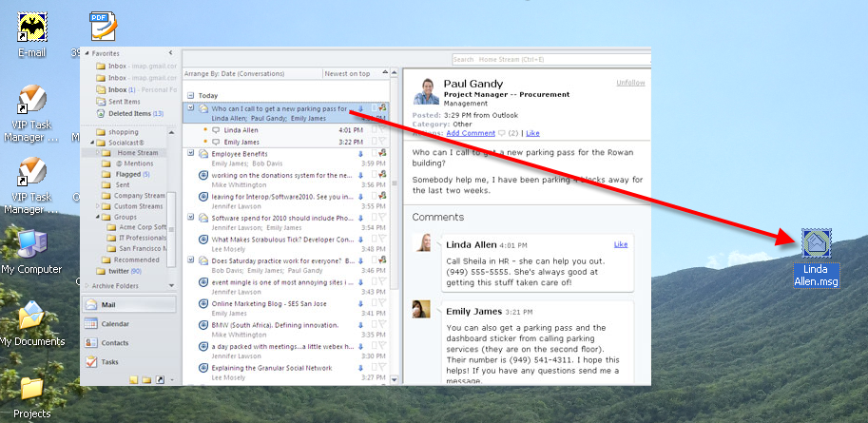
Task: Click the Unfollow link for Paul Gandy
Action: pos(630,83)
